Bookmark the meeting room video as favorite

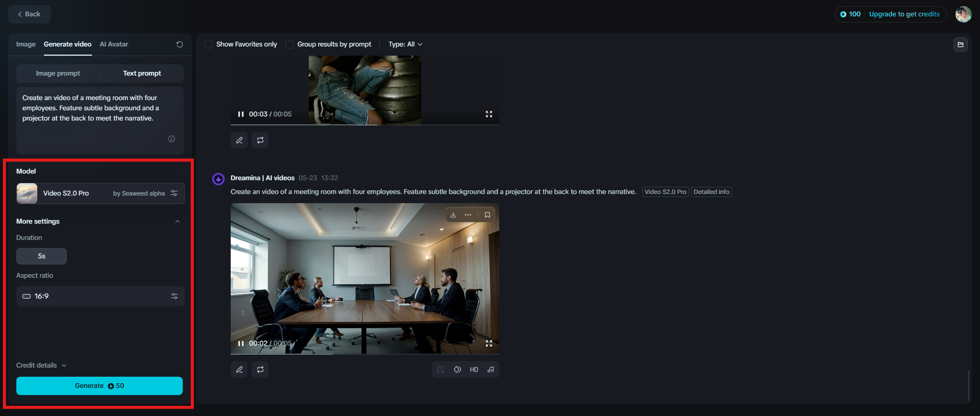pos(487,215)
